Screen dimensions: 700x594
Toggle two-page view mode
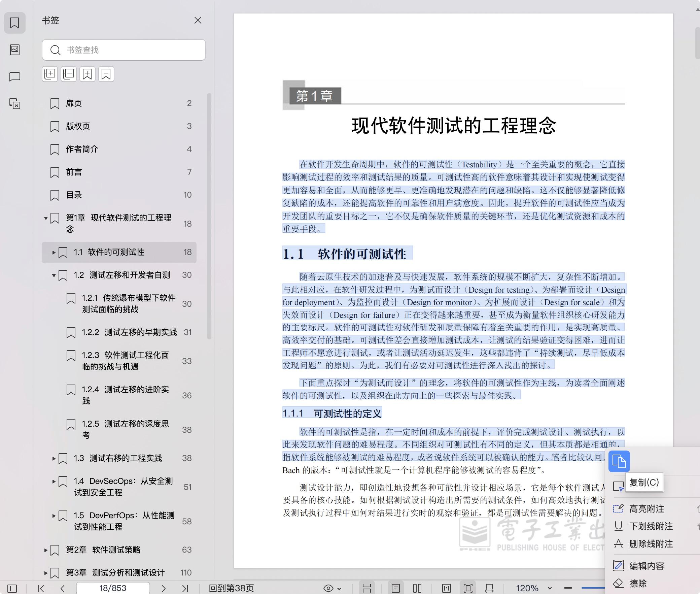417,588
